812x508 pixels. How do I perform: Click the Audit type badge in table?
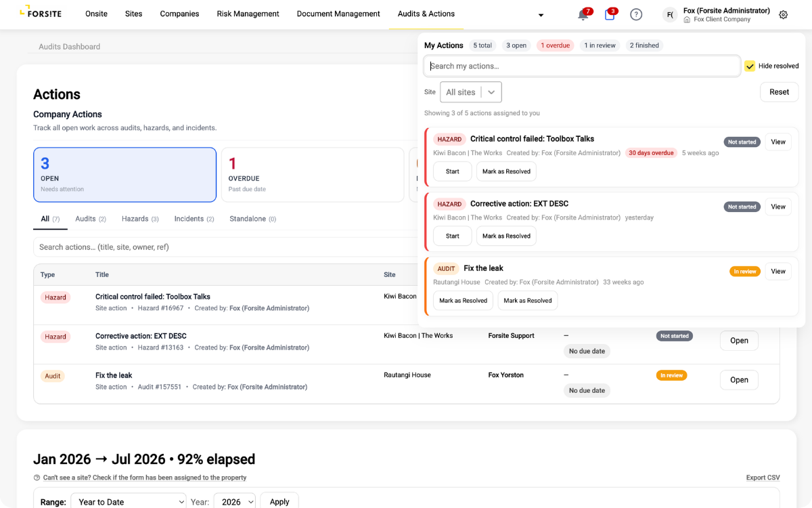pos(53,376)
